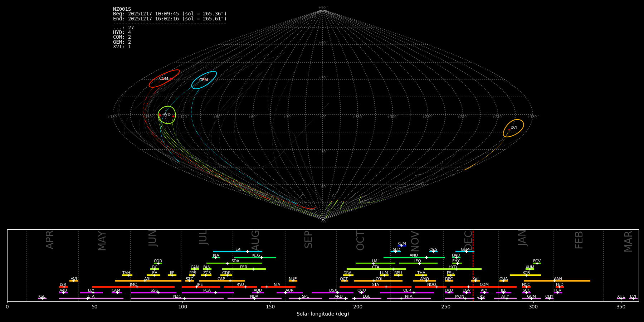644x322 pixels.
Task: Click the 350 tick label on the longitude axis
Action: [x=621, y=307]
